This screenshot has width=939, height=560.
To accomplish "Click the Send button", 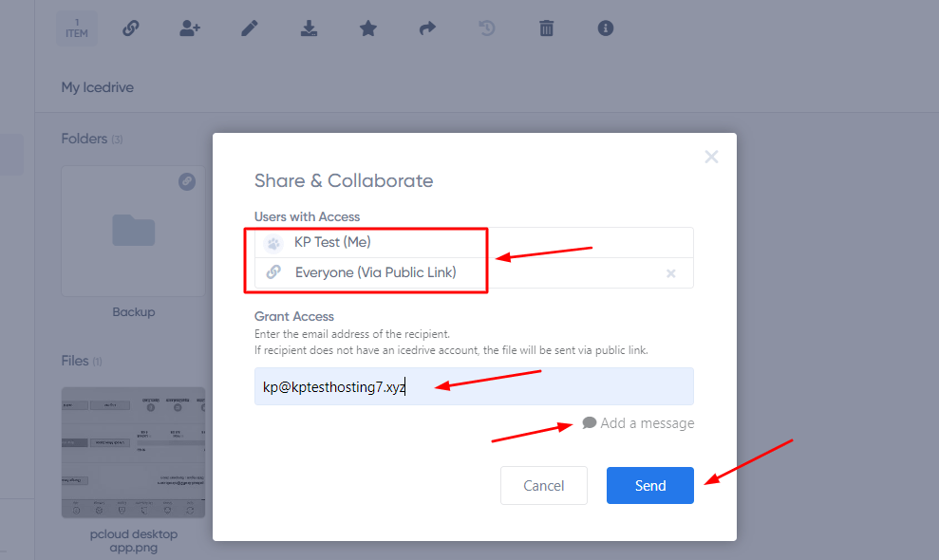I will point(649,485).
